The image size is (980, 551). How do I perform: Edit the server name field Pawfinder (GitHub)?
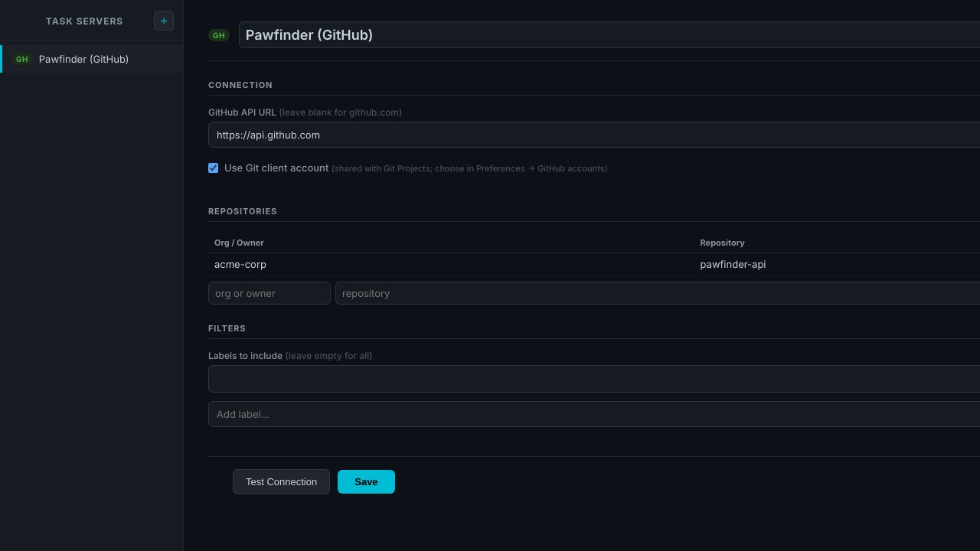coord(609,35)
